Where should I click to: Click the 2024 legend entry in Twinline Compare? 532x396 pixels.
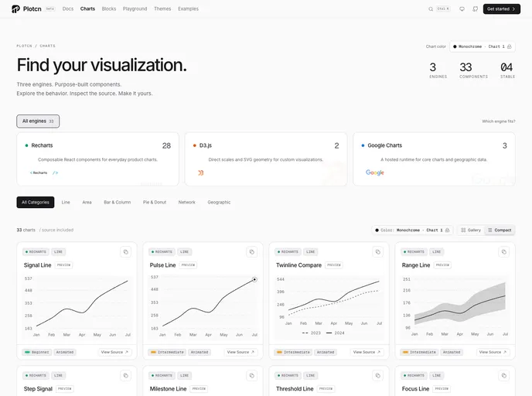pyautogui.click(x=336, y=333)
